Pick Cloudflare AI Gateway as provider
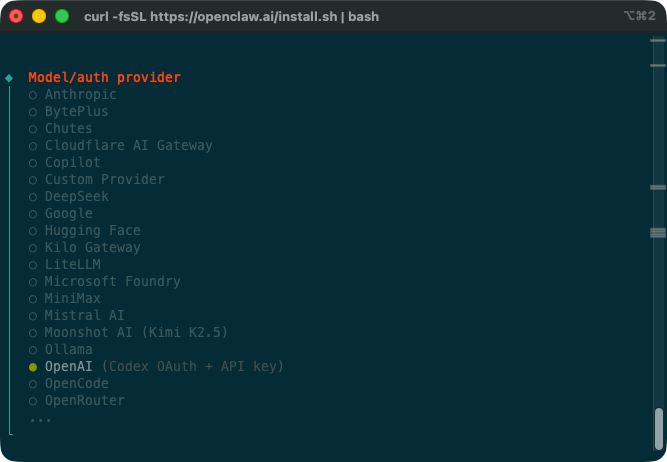667x462 pixels. point(128,146)
